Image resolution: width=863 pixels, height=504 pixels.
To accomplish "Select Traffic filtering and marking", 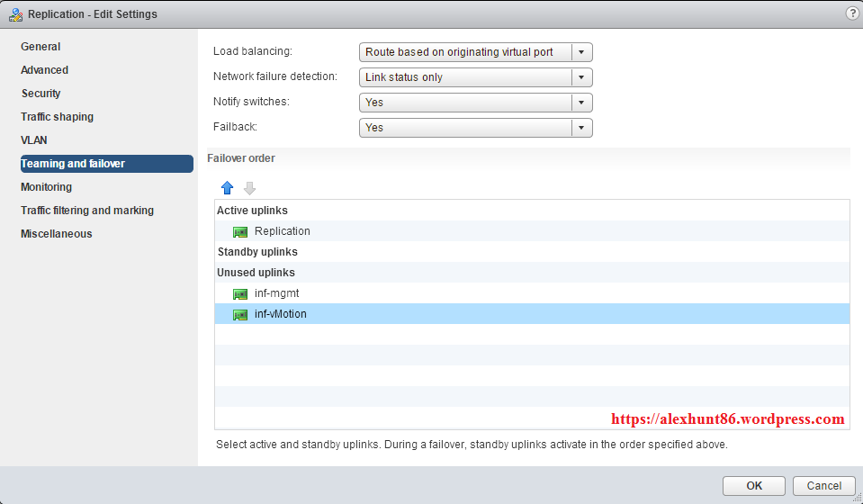I will [87, 211].
